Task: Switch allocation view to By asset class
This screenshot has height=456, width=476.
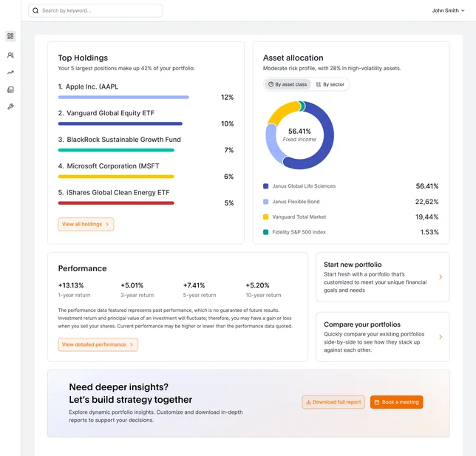Action: point(288,84)
